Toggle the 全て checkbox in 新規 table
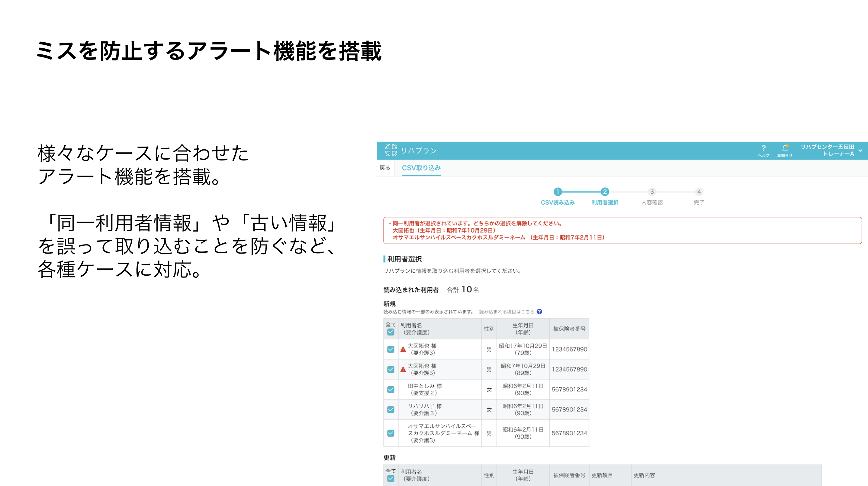The height and width of the screenshot is (486, 868). (x=391, y=332)
